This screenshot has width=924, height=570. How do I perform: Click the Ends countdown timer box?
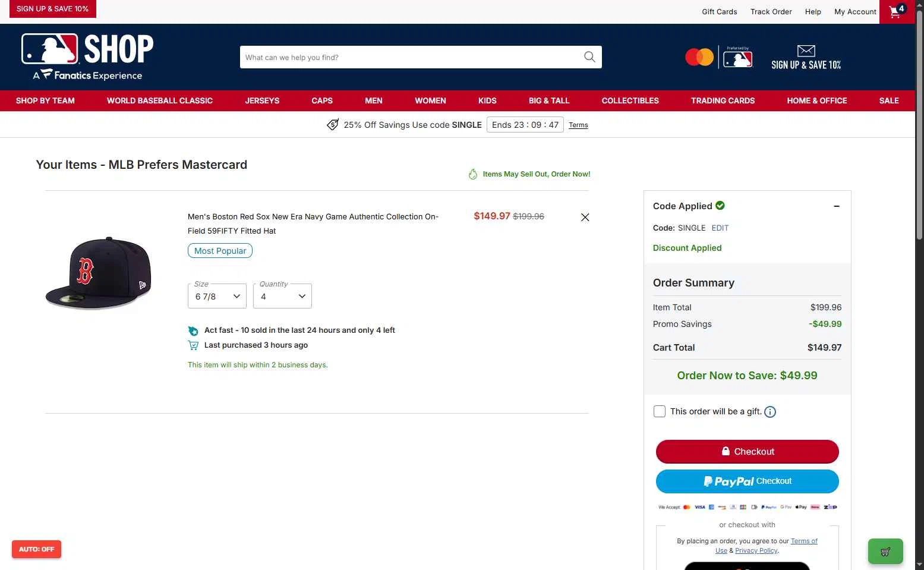(x=525, y=125)
